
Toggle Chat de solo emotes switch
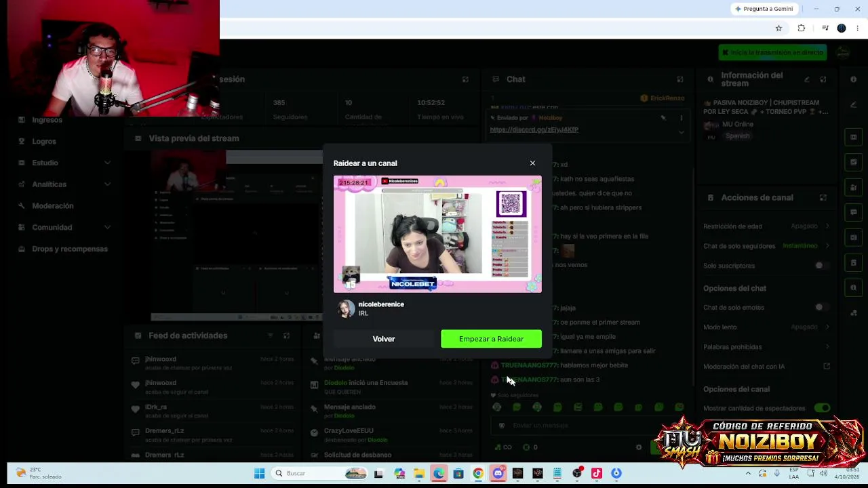point(821,308)
